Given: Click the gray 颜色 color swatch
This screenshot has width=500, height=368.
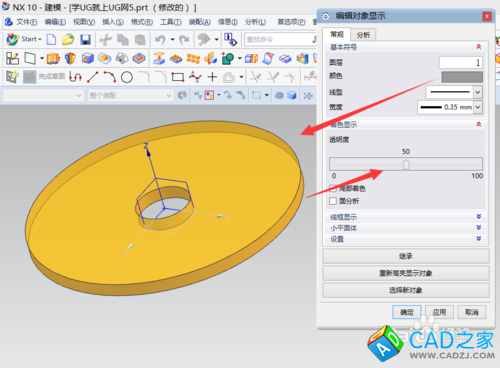Looking at the screenshot, I should [462, 77].
